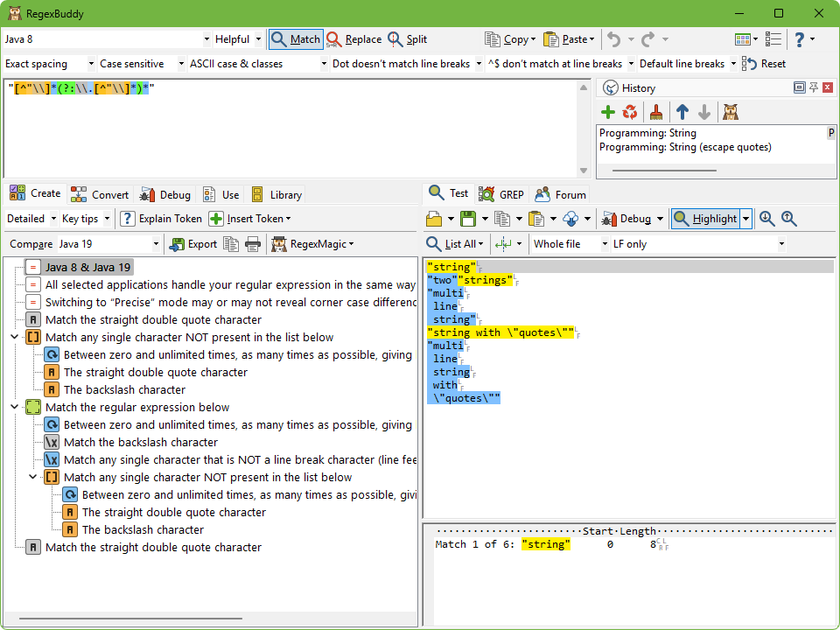Move the history entry up with the blue arrow

coord(682,112)
